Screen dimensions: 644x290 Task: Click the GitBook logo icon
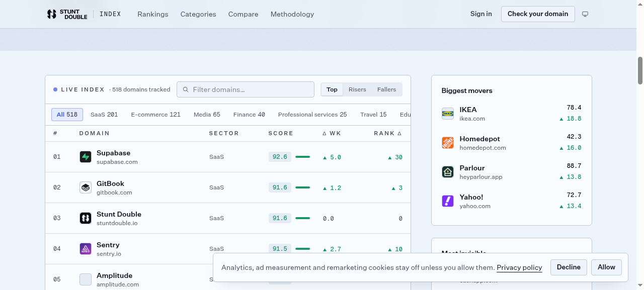[86, 187]
